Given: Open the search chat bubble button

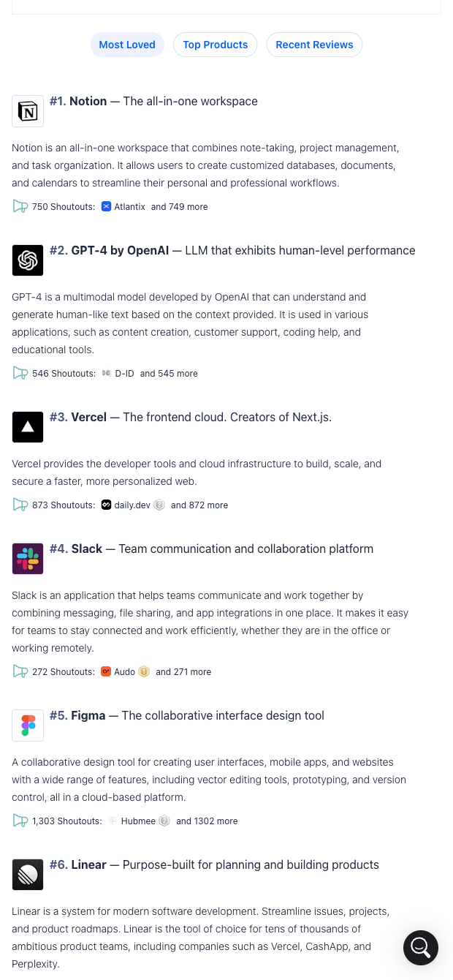Looking at the screenshot, I should [x=421, y=948].
